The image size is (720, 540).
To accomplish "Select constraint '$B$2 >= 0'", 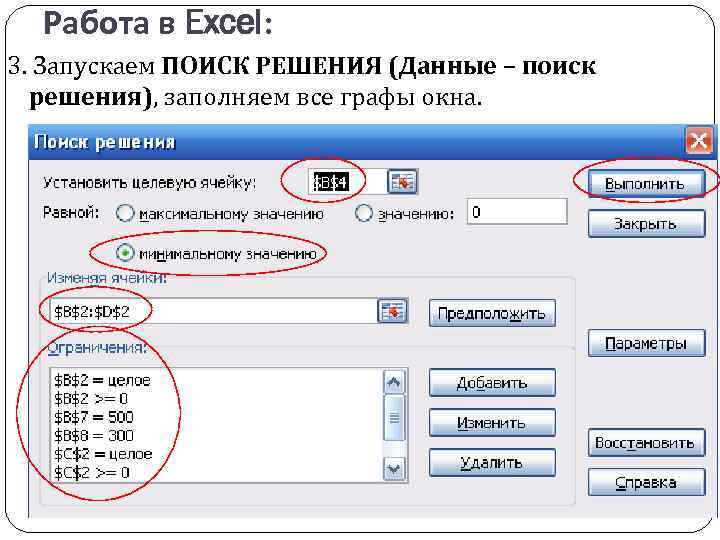I will 91,399.
